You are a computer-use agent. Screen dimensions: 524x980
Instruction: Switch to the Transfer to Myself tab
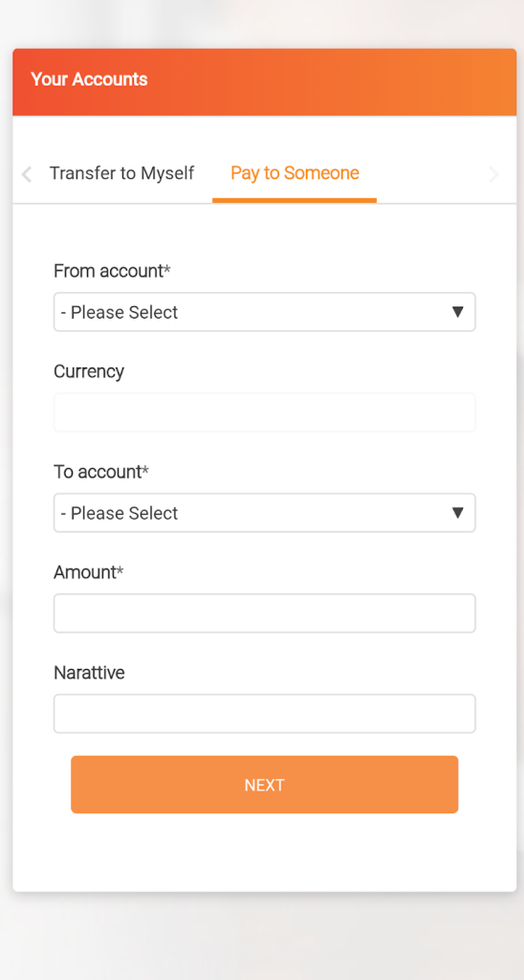[x=121, y=172]
